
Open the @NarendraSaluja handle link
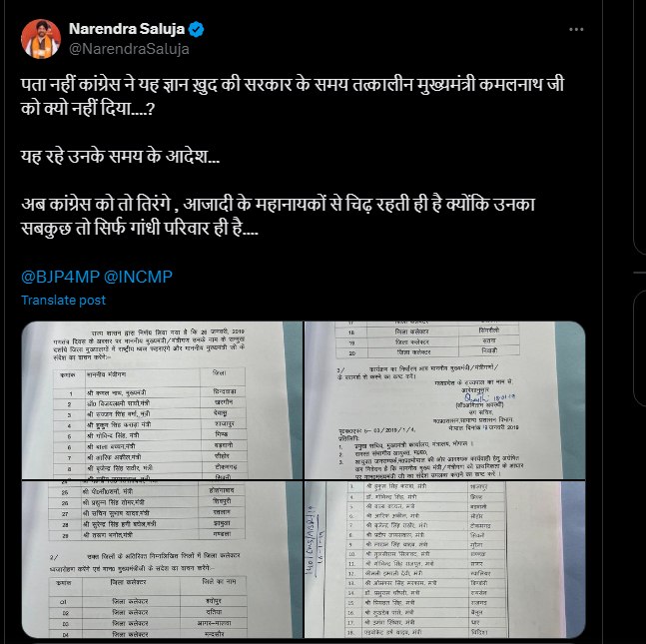coord(129,49)
